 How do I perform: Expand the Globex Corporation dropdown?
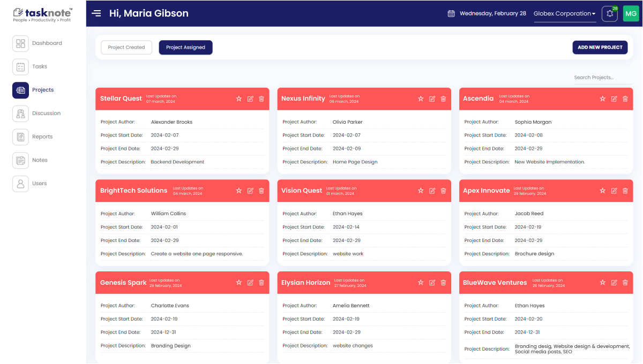[565, 14]
